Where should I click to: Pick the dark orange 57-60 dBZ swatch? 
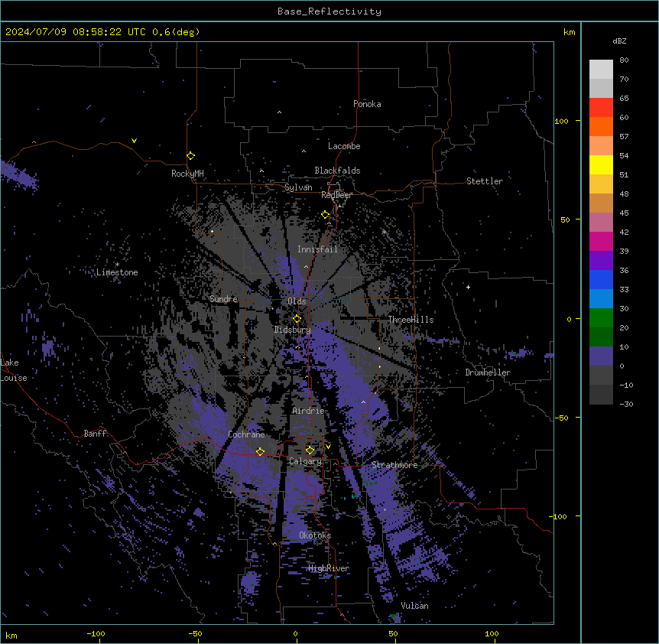click(601, 126)
